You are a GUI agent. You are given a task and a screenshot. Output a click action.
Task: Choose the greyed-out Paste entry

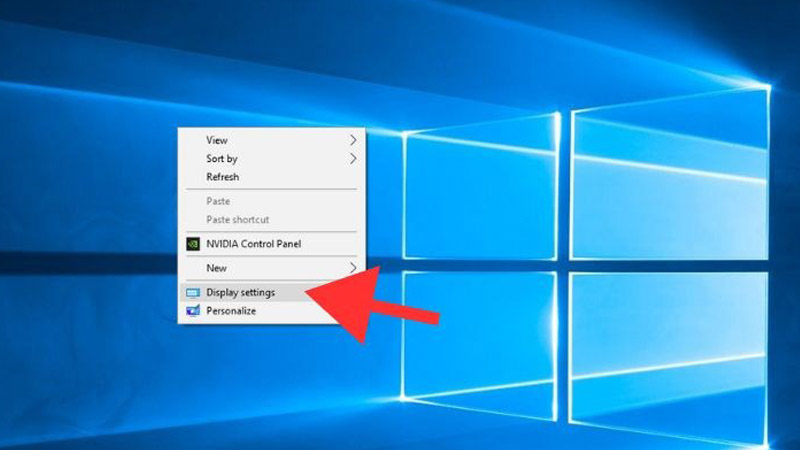[218, 201]
